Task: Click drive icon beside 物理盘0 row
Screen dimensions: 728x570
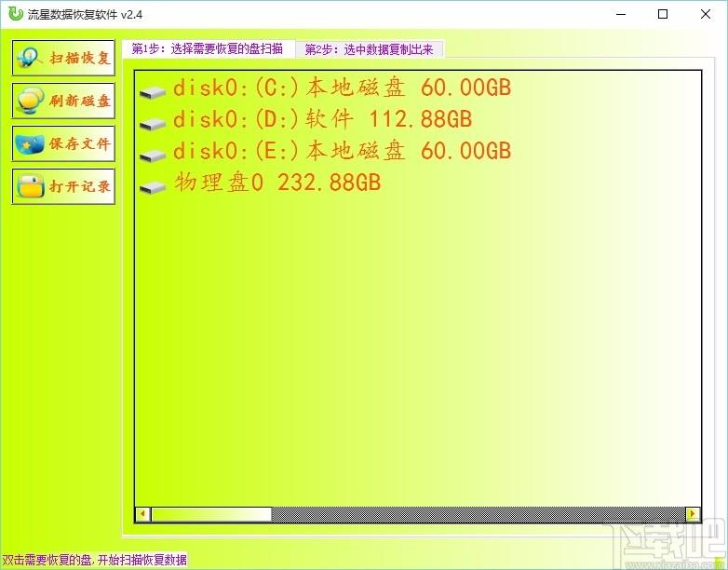Action: pyautogui.click(x=153, y=187)
